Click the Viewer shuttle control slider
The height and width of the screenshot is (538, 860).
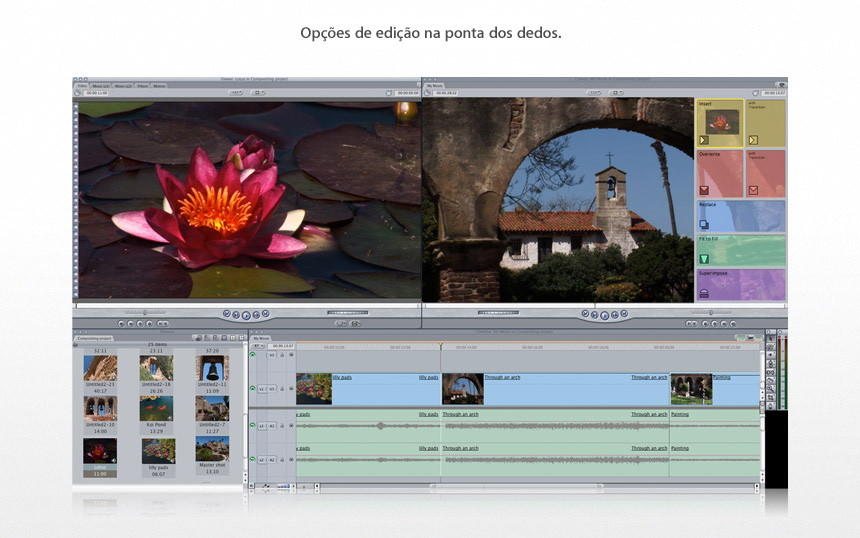point(143,313)
